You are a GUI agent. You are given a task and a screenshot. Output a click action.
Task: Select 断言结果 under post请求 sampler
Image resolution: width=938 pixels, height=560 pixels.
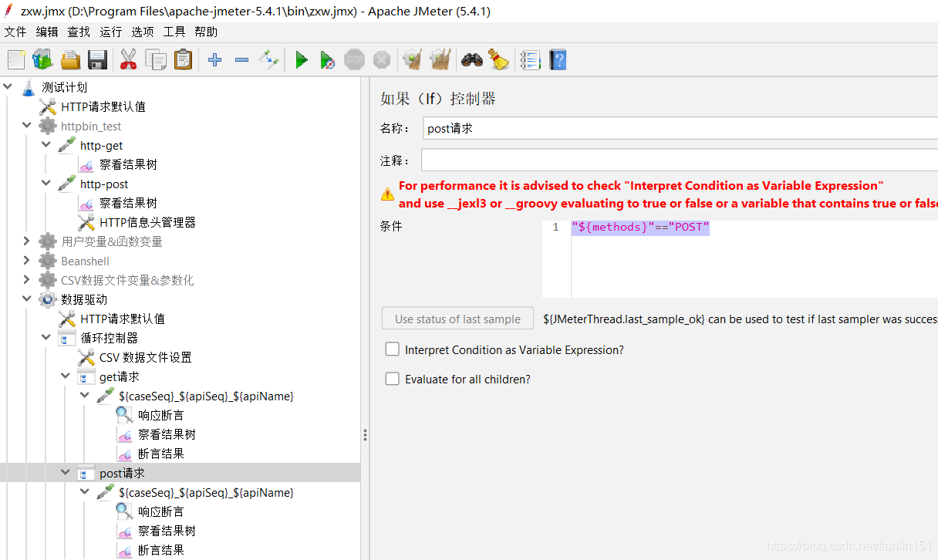[160, 550]
